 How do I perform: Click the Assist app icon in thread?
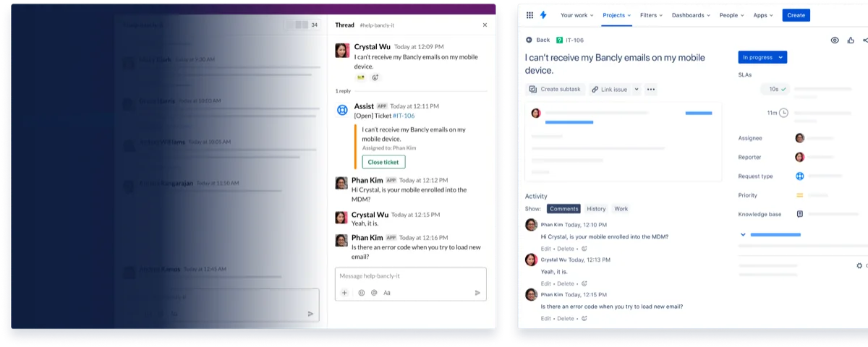click(x=342, y=110)
